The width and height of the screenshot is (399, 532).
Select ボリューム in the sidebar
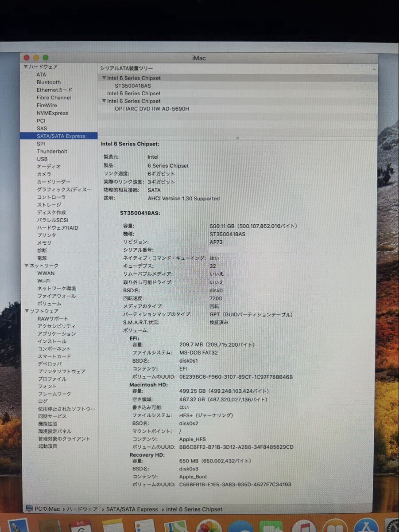49,304
